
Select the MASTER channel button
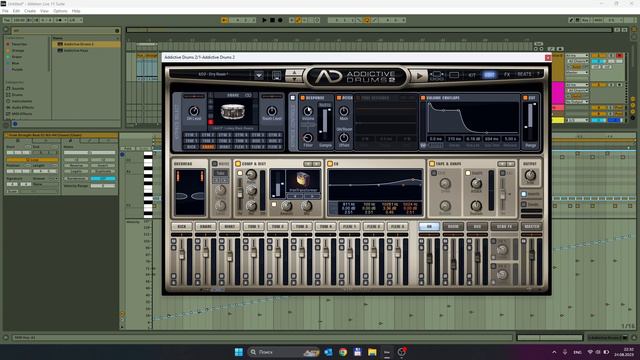(531, 226)
